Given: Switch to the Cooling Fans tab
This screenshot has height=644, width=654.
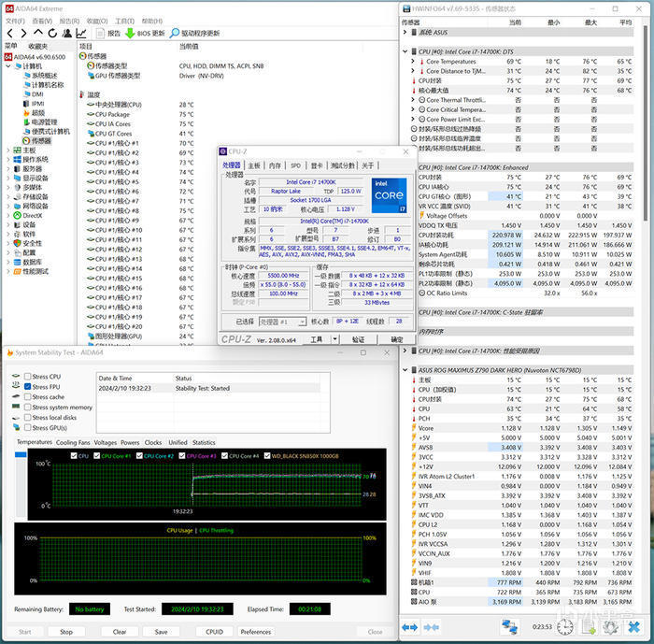Looking at the screenshot, I should [x=73, y=442].
